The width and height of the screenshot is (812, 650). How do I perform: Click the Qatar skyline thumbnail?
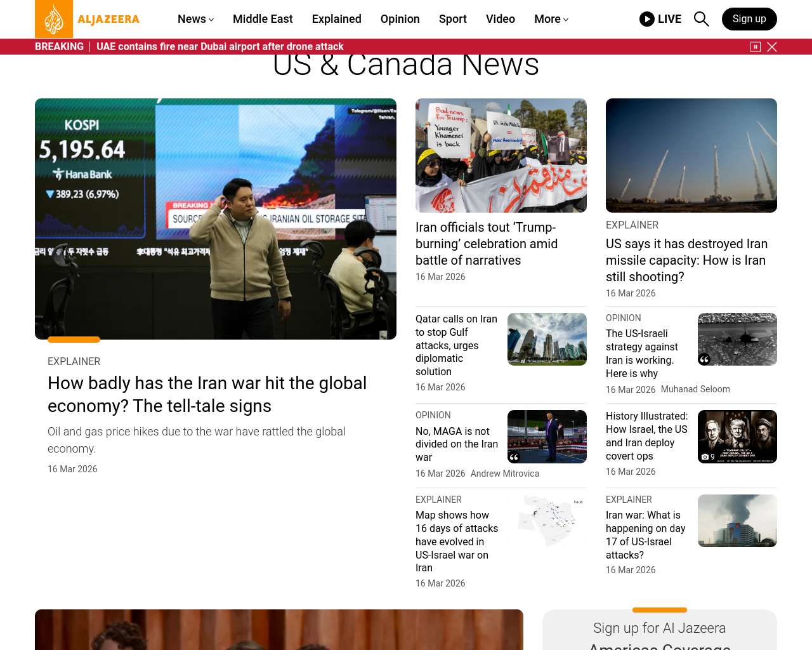(547, 339)
